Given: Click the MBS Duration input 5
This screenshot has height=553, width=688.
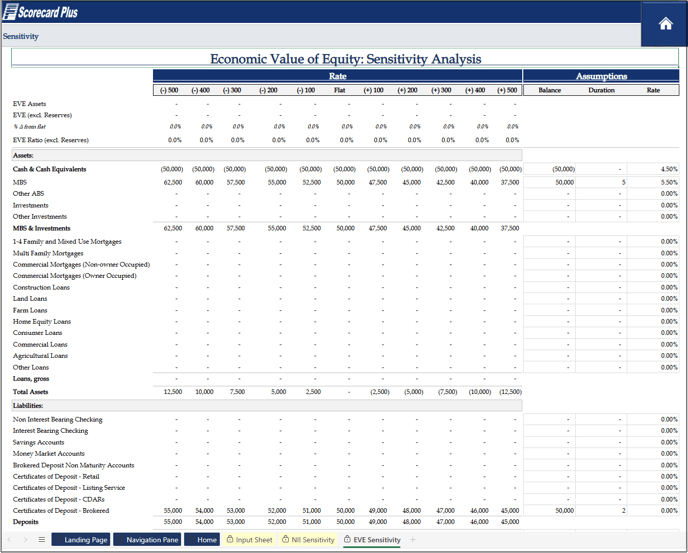Looking at the screenshot, I should [x=601, y=182].
